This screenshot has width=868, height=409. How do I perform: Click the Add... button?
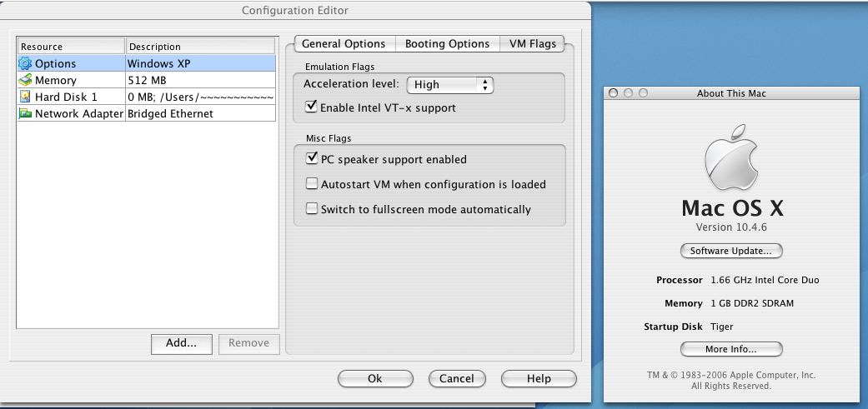182,343
